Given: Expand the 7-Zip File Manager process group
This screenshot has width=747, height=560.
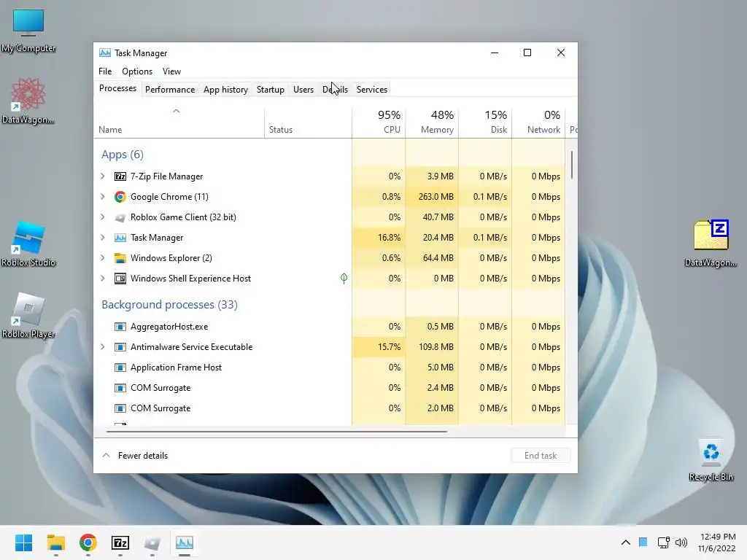Looking at the screenshot, I should (102, 176).
